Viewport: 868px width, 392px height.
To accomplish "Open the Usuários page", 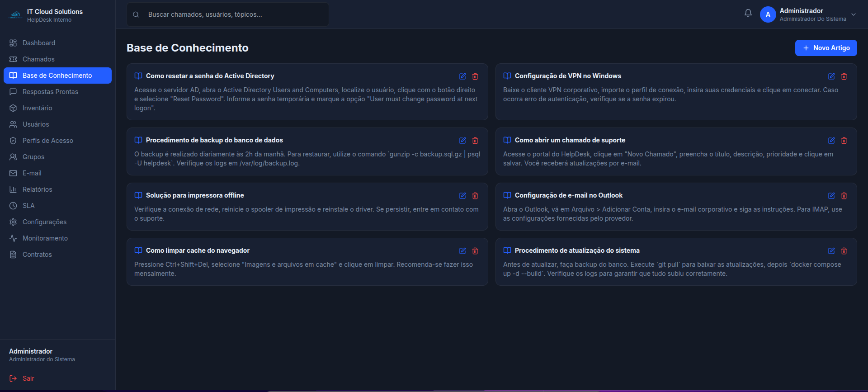I will pyautogui.click(x=57, y=124).
